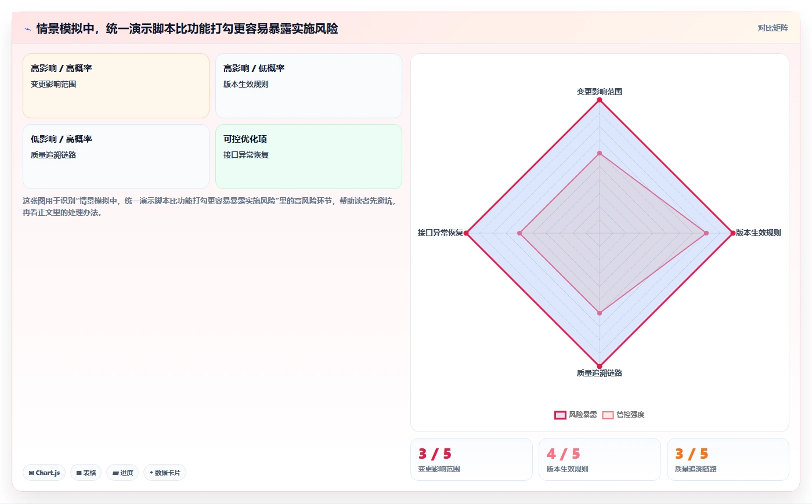The image size is (812, 504).
Task: Click the inner 管控强度 point on 变更影响范围 axis
Action: tap(600, 153)
